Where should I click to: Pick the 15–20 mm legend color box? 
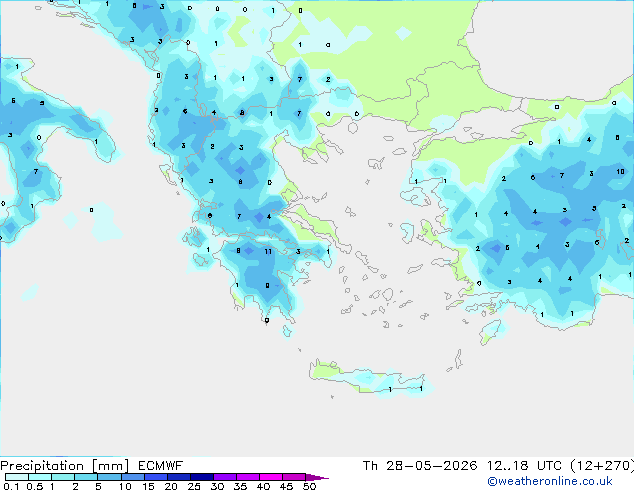pos(155,477)
